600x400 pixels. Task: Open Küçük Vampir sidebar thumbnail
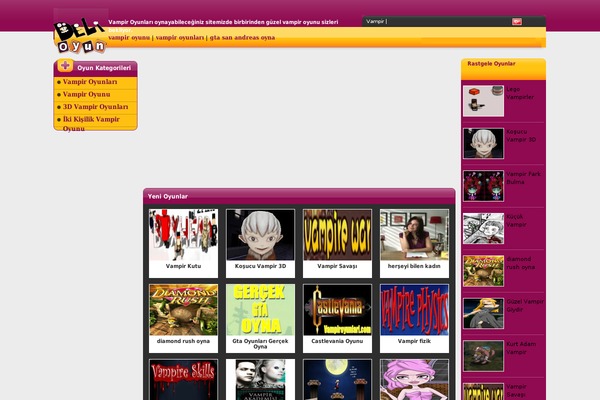pos(483,229)
